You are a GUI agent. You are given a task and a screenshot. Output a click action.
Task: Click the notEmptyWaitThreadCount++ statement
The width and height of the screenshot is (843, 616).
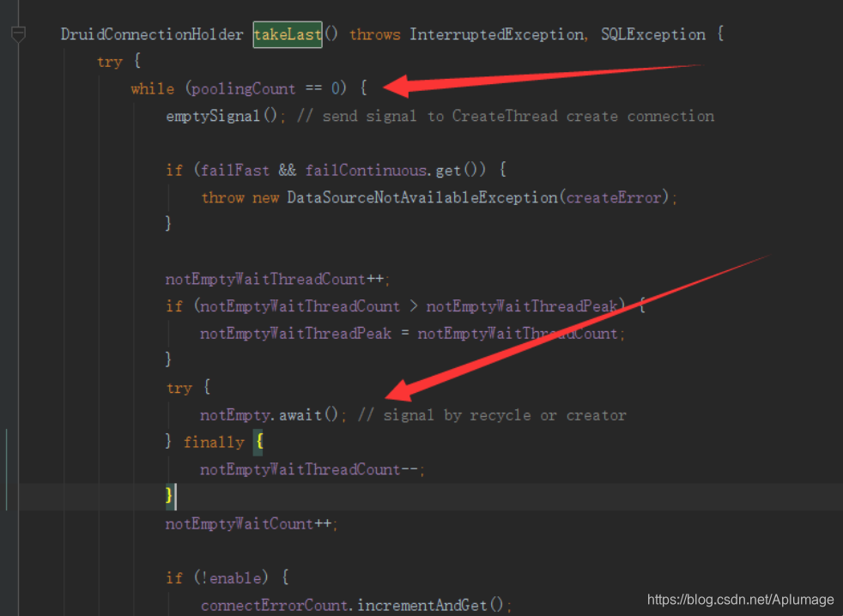[x=277, y=279]
